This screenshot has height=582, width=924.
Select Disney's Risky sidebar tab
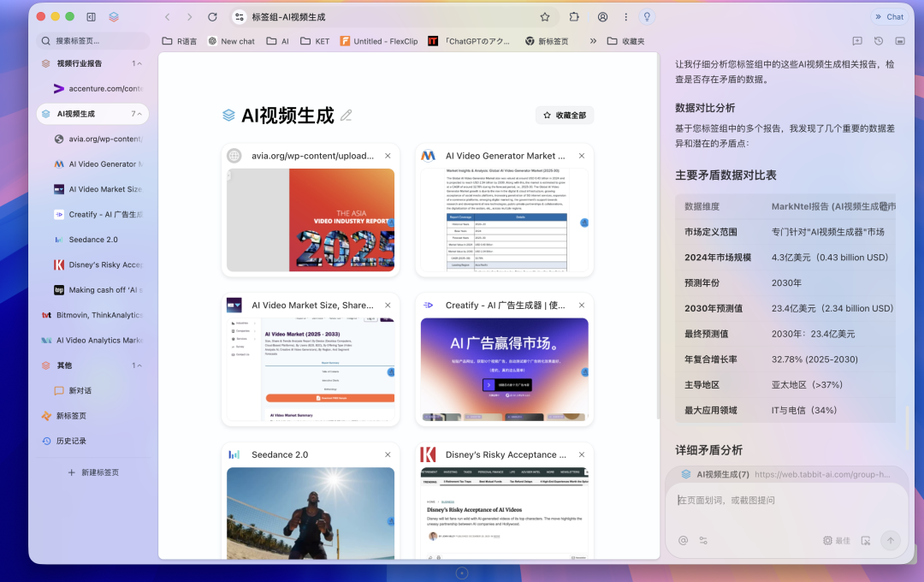(x=98, y=264)
